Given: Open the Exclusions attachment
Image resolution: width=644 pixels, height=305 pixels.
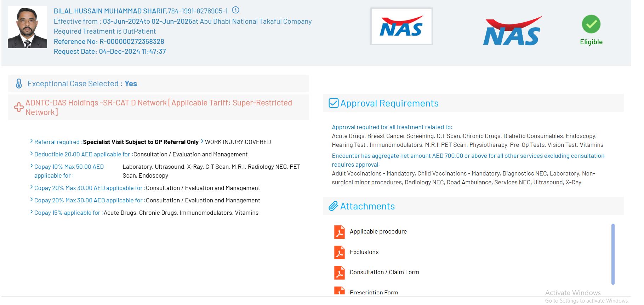Looking at the screenshot, I should [x=364, y=252].
